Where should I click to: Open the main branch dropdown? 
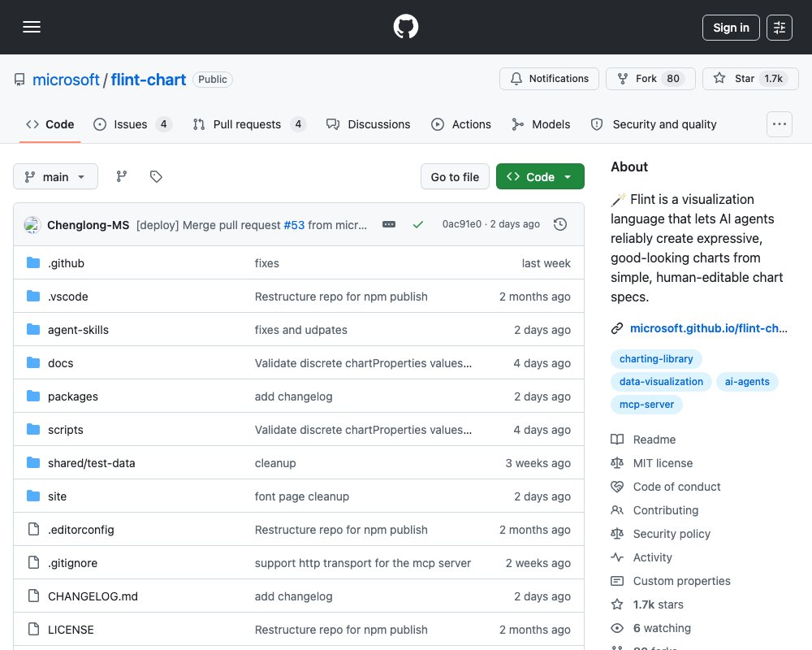pos(55,177)
